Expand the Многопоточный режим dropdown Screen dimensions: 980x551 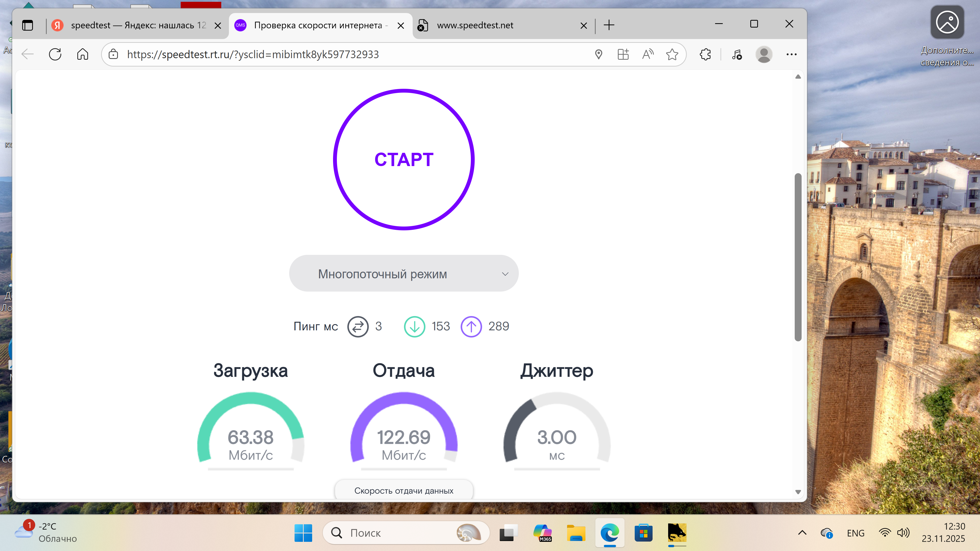(404, 273)
